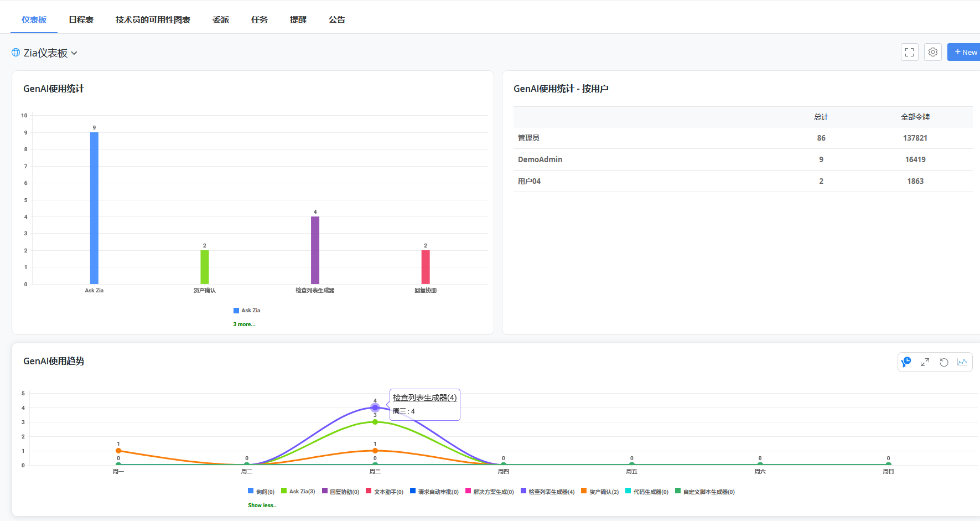Viewport: 980px width, 521px height.
Task: Refresh the GenAI使用趋势 chart
Action: (x=944, y=362)
